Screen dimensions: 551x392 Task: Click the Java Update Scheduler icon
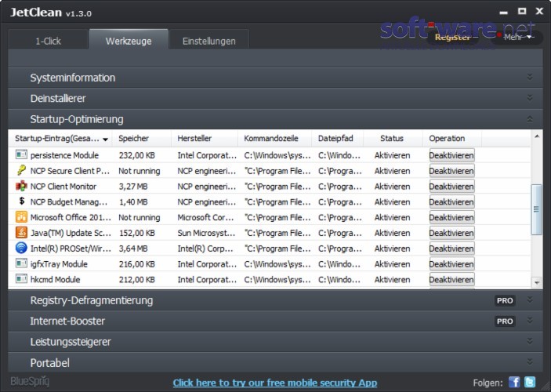point(21,232)
